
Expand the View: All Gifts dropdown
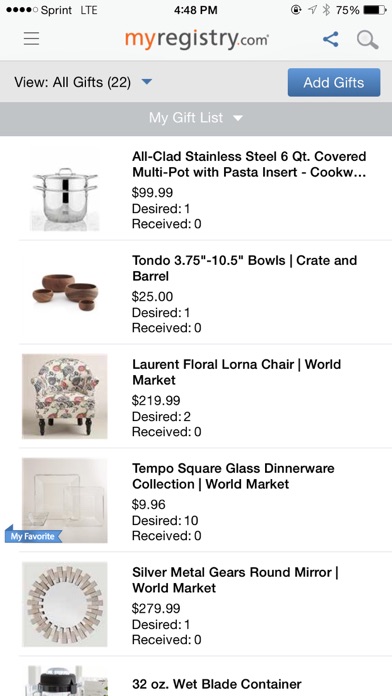[x=83, y=82]
